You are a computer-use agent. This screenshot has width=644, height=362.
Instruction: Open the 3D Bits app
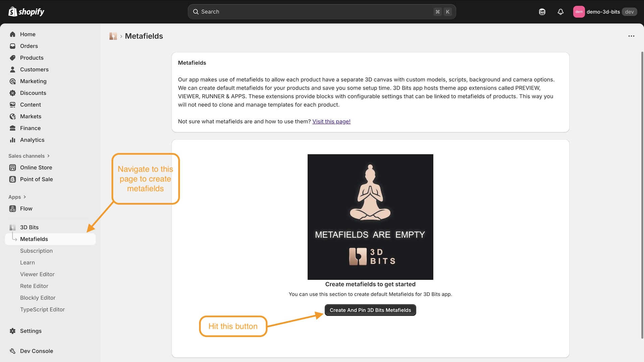(29, 227)
